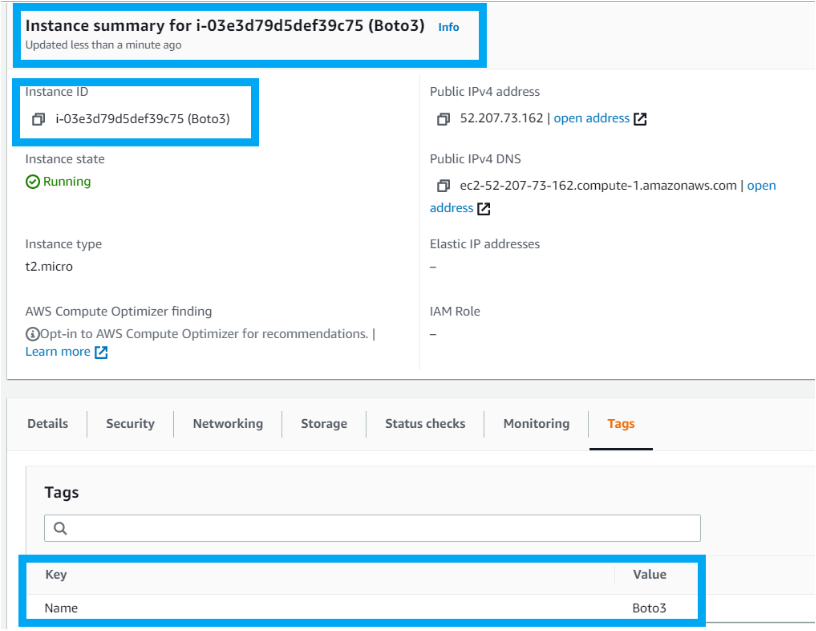The width and height of the screenshot is (816, 631).
Task: Click the AWS Compute Optimizer finding label
Action: (119, 312)
